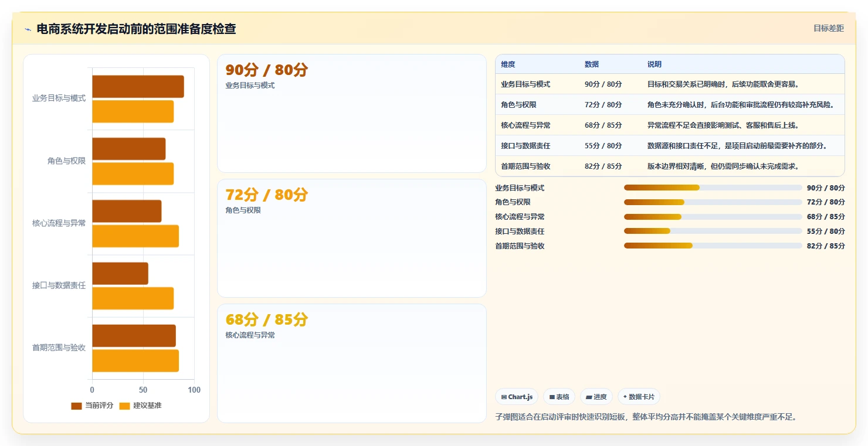Select the 表格 chip

click(559, 397)
